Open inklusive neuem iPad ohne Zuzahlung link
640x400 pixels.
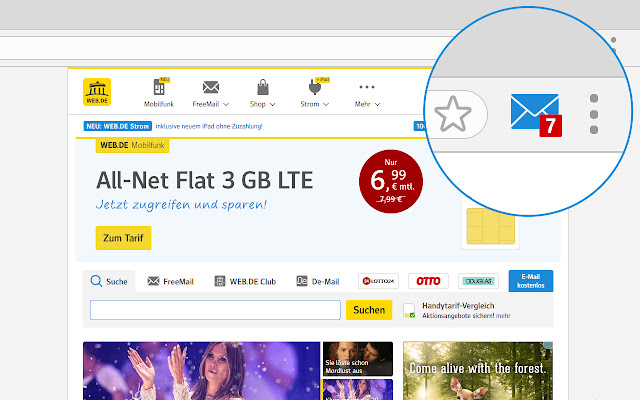(209, 126)
